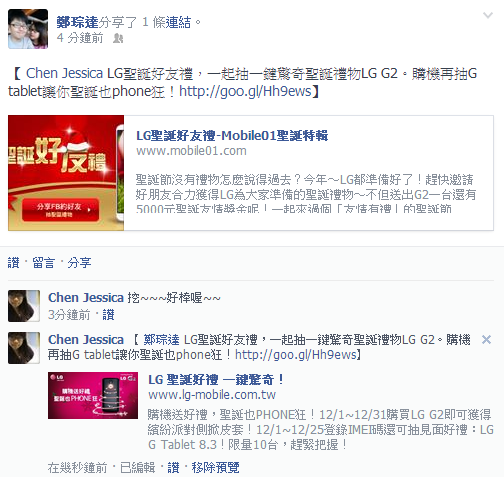Open the post options chevron menu

point(488,15)
